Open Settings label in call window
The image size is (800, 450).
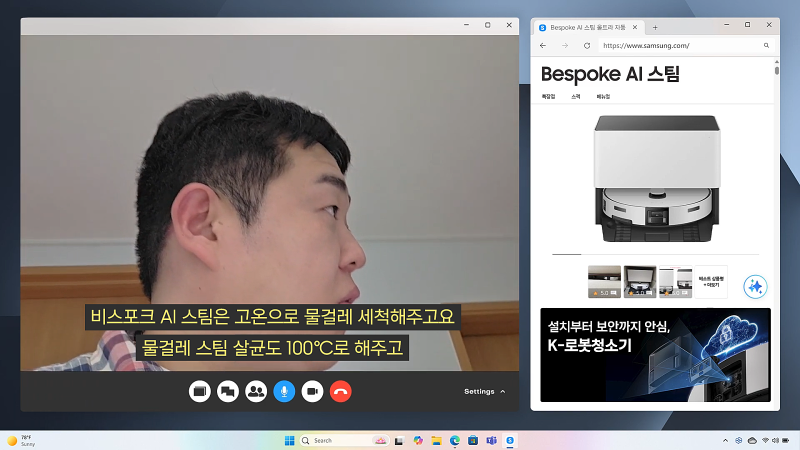pos(479,391)
